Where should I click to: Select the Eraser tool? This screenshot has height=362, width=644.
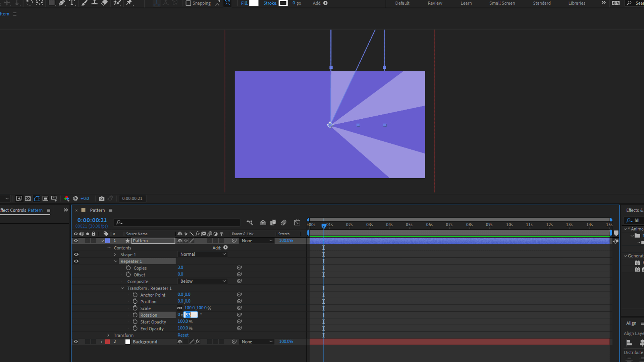104,3
